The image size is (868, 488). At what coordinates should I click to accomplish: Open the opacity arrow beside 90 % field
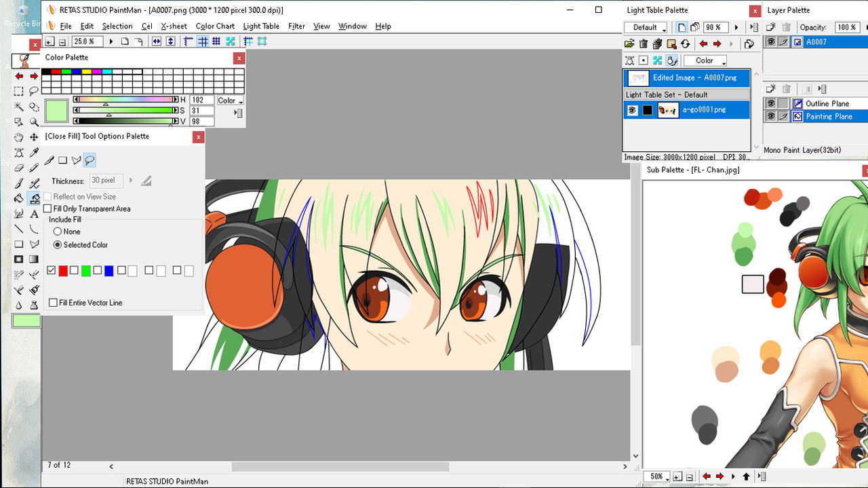tap(736, 28)
